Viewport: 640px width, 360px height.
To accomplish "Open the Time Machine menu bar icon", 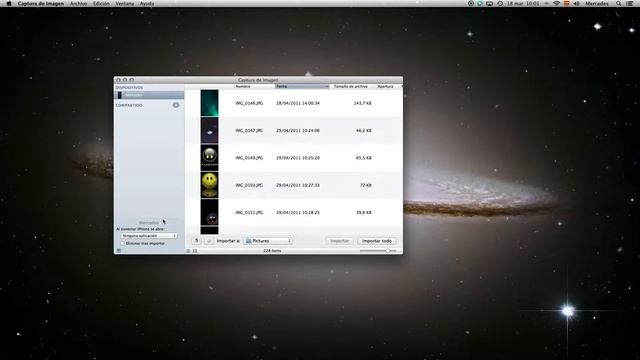I will [500, 3].
